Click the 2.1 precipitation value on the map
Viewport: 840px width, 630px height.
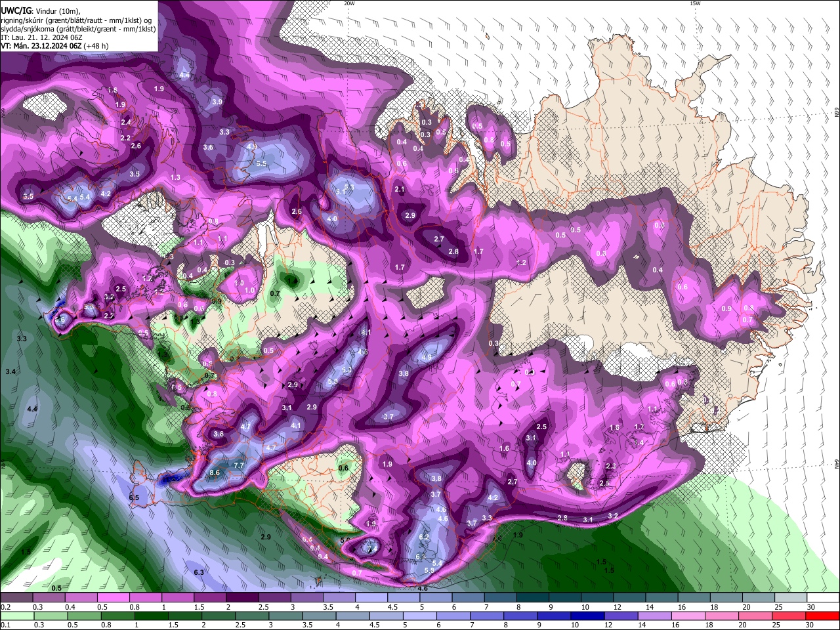[400, 189]
